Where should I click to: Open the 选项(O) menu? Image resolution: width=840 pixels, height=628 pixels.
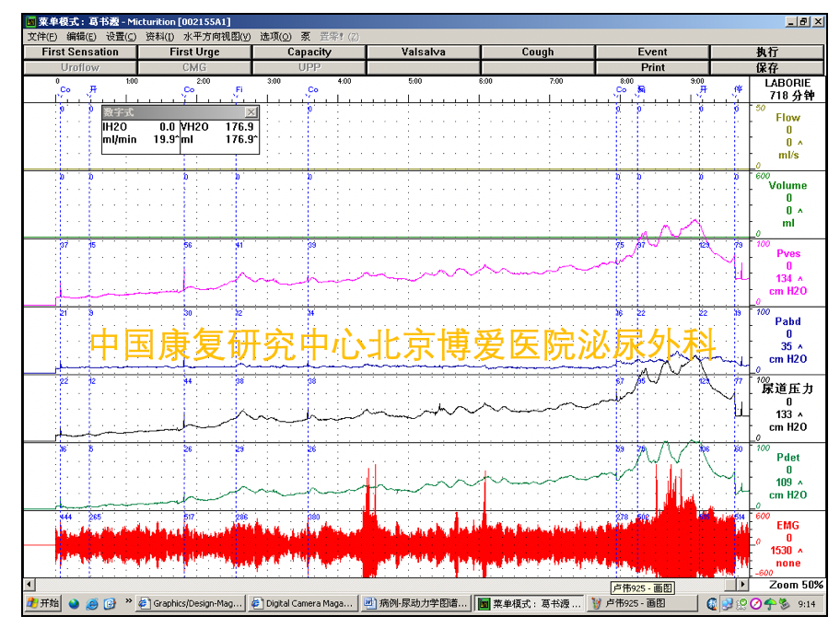pos(276,37)
